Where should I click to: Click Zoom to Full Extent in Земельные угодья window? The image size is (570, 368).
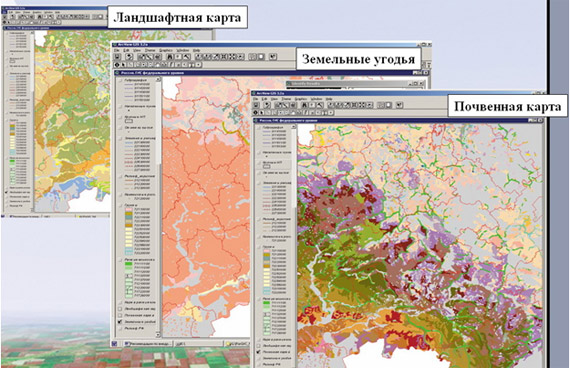pos(200,57)
